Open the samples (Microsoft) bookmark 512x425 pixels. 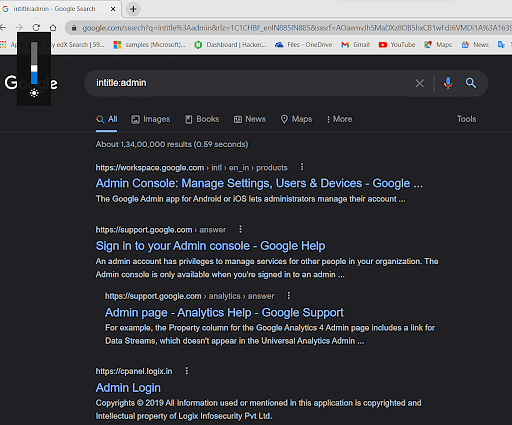(x=149, y=45)
